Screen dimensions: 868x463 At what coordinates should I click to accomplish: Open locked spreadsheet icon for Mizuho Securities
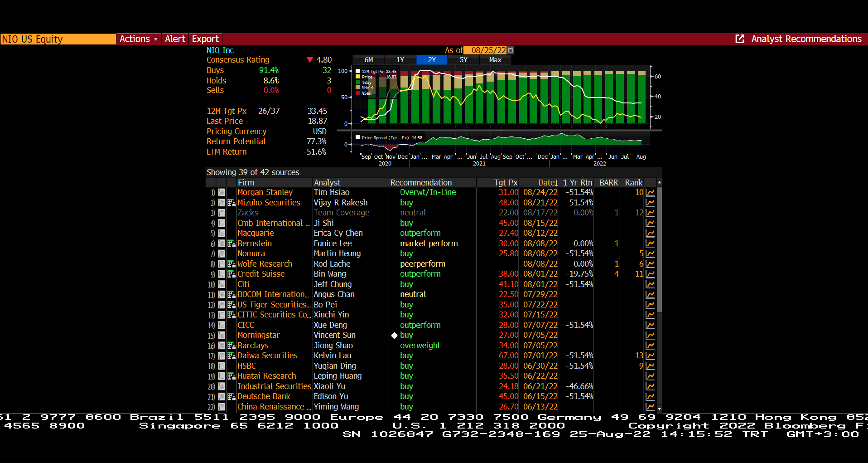click(231, 203)
